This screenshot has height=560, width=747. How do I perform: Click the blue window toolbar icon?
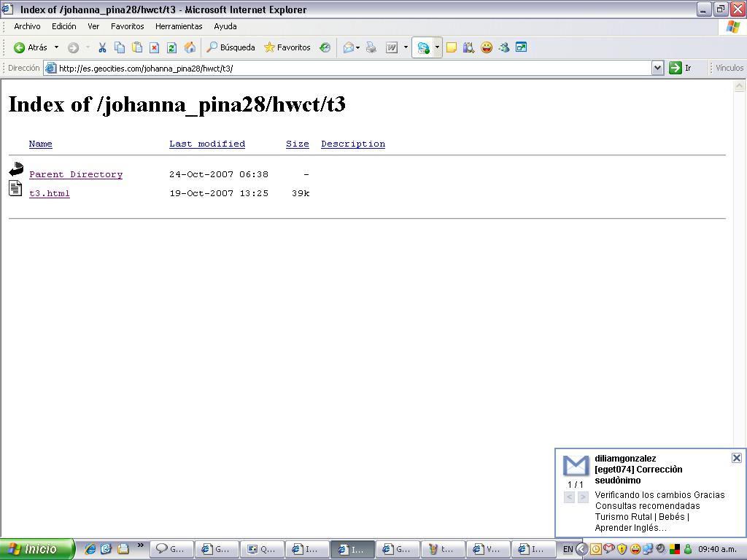tap(521, 47)
